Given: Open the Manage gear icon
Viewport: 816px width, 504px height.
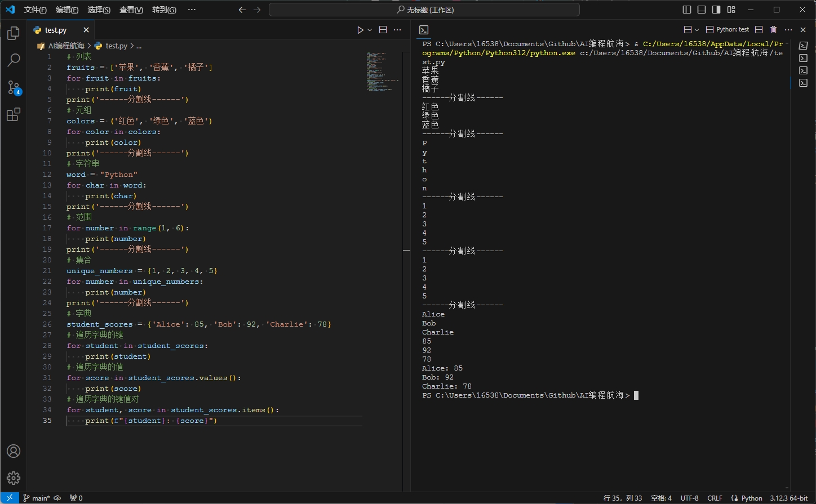Looking at the screenshot, I should point(14,478).
